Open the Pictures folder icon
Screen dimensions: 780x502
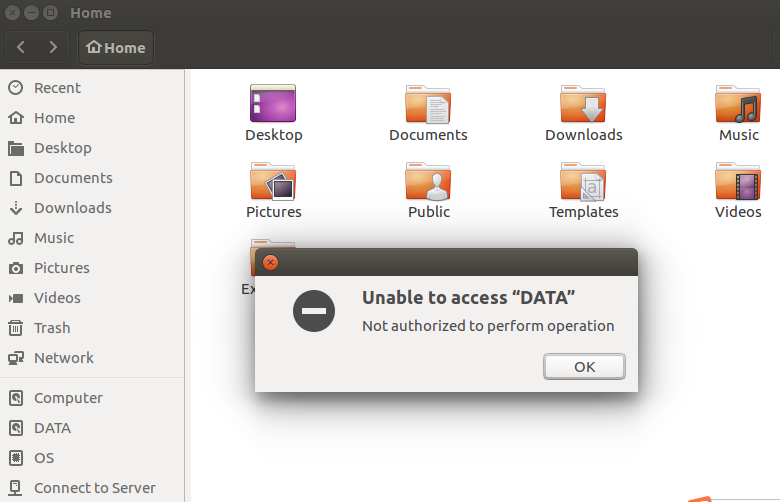273,181
